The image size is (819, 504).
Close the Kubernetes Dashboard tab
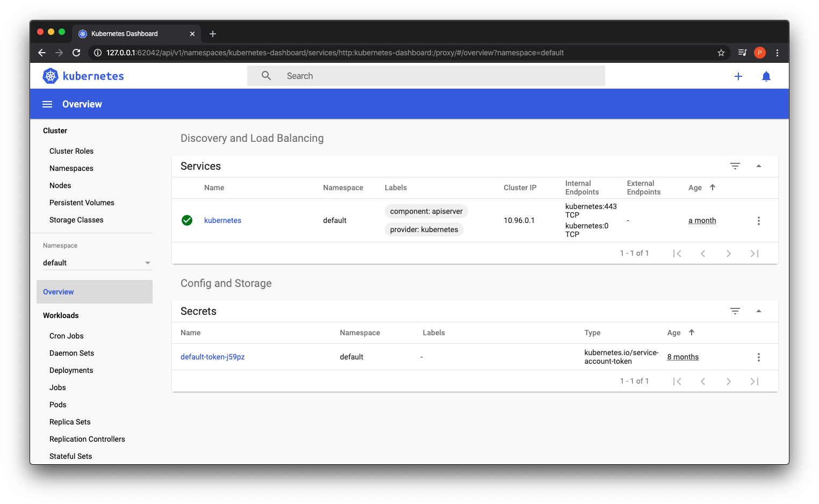tap(192, 34)
